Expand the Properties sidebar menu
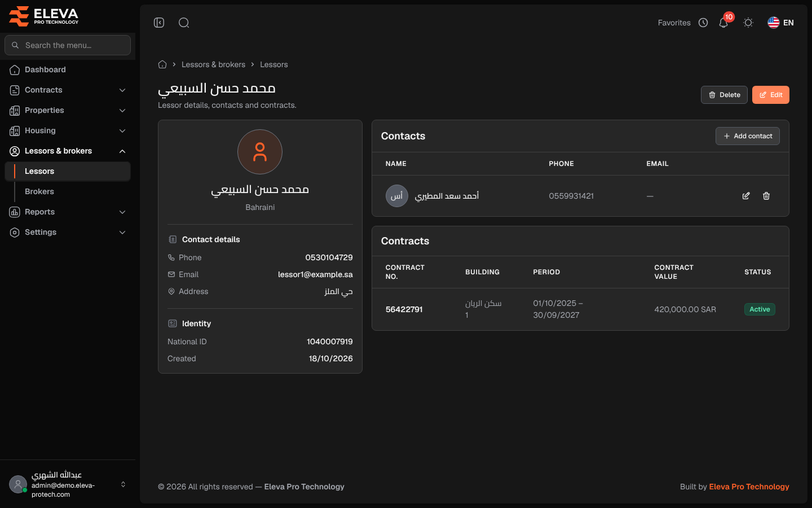This screenshot has width=812, height=508. 68,110
